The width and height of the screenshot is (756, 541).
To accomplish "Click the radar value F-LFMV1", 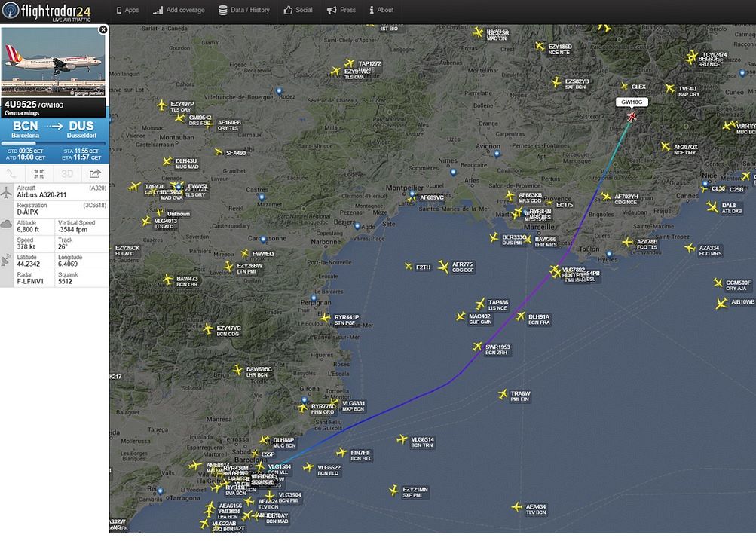I will click(30, 282).
